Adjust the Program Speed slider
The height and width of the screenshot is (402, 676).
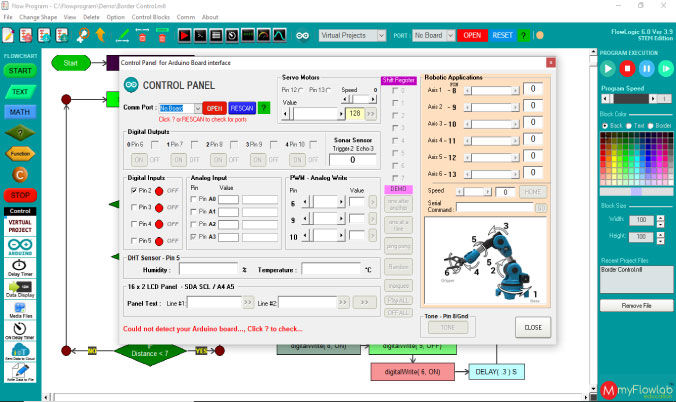(631, 99)
